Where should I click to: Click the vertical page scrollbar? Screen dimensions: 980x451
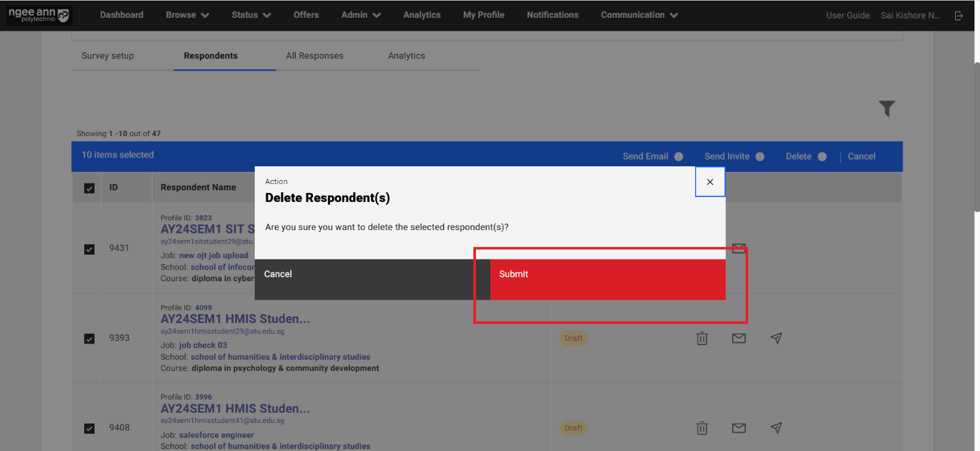tap(977, 137)
